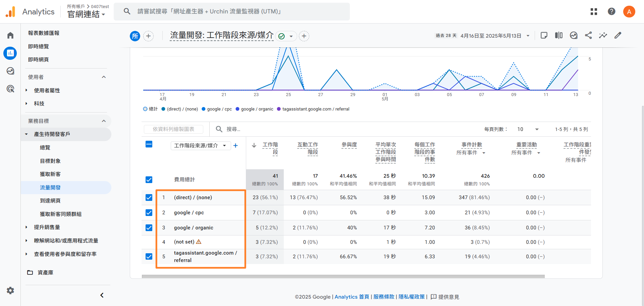
Task: Collapse the 業務目標 section in the sidebar
Action: pyautogui.click(x=104, y=121)
